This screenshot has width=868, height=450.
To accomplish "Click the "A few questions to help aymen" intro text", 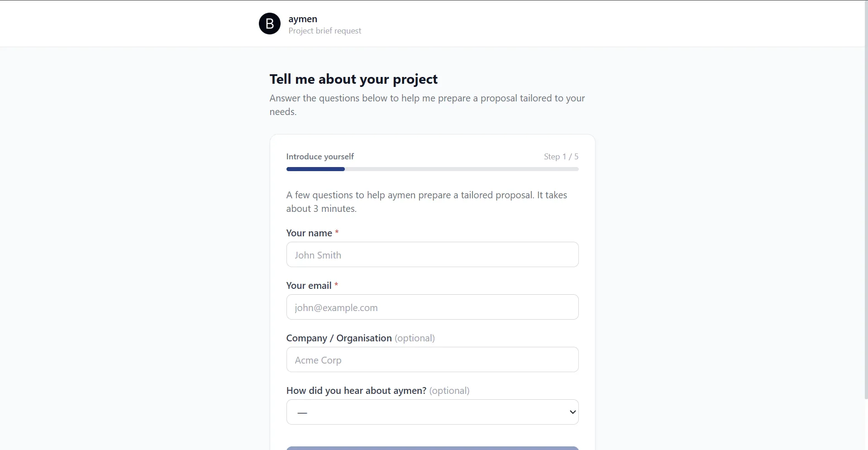I will 426,202.
